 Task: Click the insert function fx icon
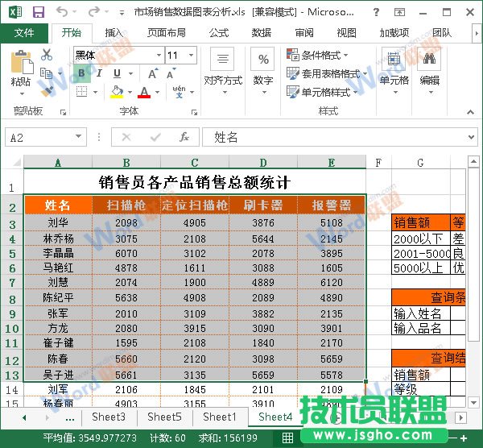[184, 137]
